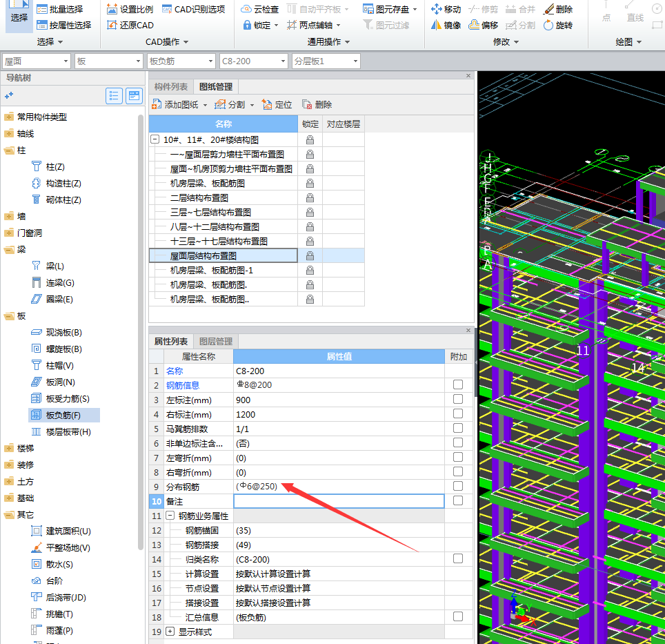Click the 图元存盘 save elements icon
The image size is (665, 644).
[368, 10]
